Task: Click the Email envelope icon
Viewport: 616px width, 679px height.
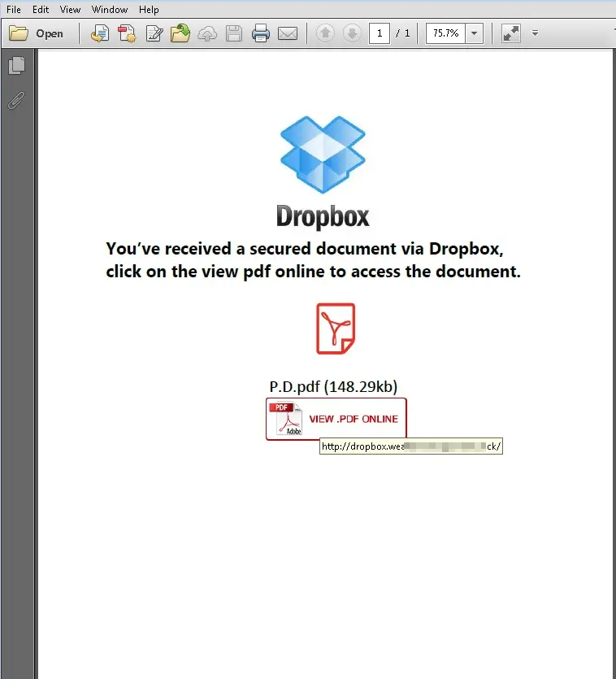Action: 288,33
